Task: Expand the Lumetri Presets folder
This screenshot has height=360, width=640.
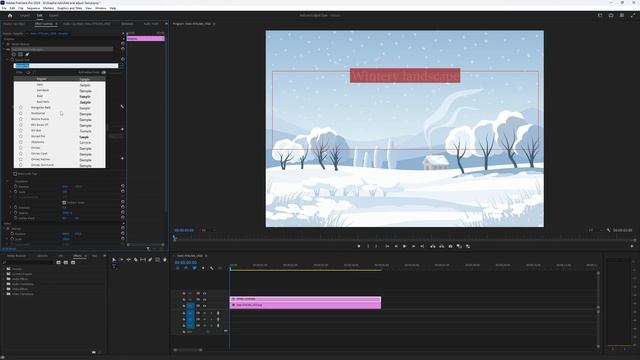Action: [4, 274]
